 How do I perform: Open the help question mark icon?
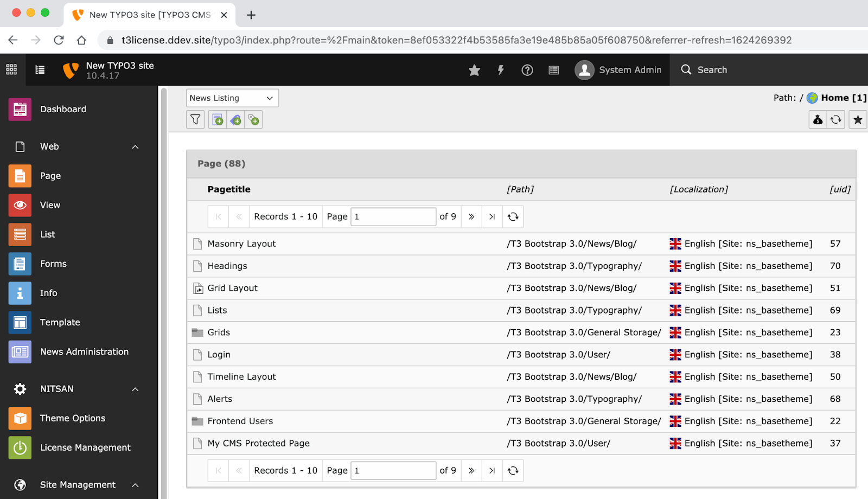coord(527,69)
